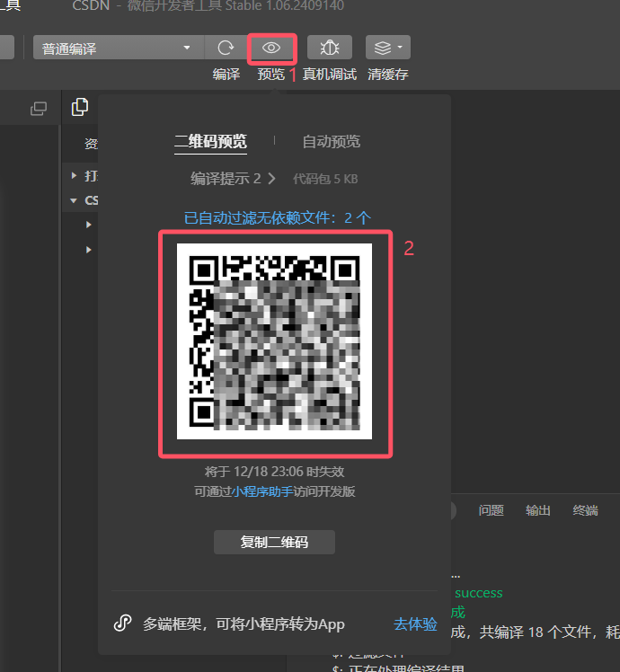The image size is (620, 672).
Task: Click 编译 label under refresh
Action: [x=226, y=75]
